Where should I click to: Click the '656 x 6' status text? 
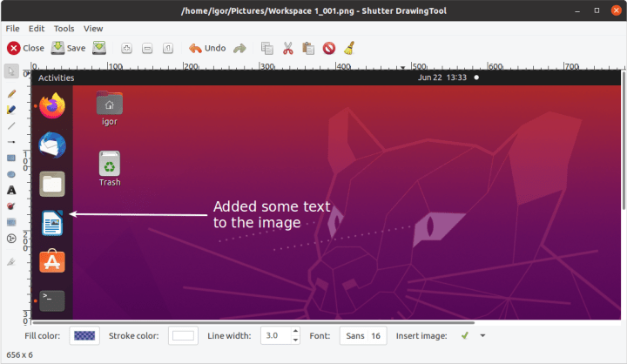tap(19, 354)
